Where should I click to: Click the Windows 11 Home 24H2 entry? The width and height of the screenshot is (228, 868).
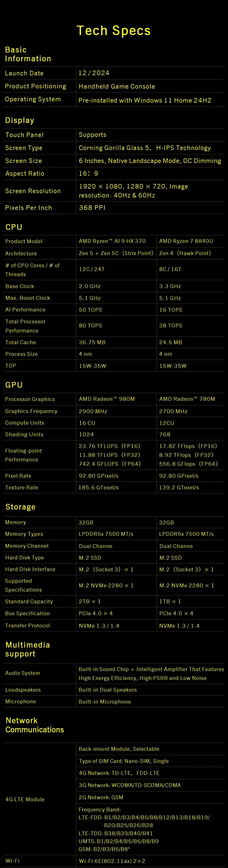pos(145,100)
